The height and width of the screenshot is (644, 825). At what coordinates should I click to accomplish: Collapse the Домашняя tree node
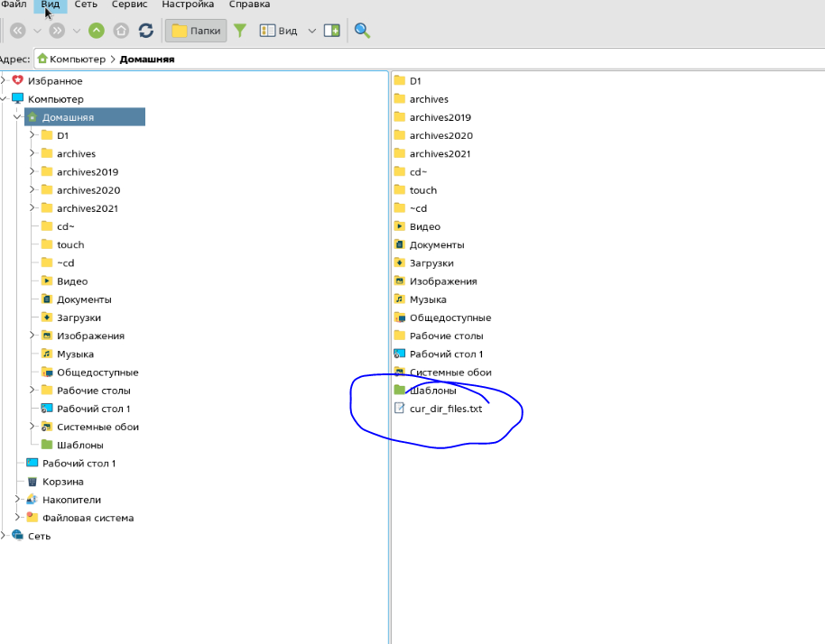[17, 116]
